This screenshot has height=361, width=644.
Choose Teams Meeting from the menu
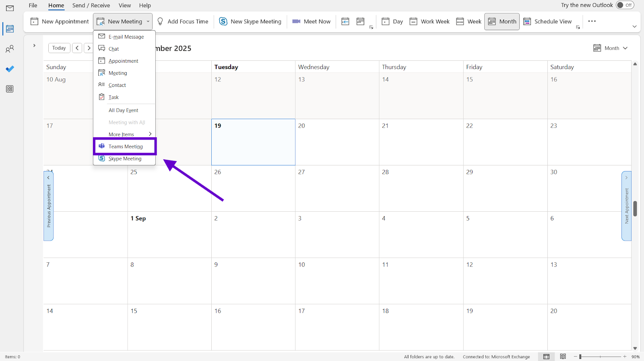(x=125, y=146)
